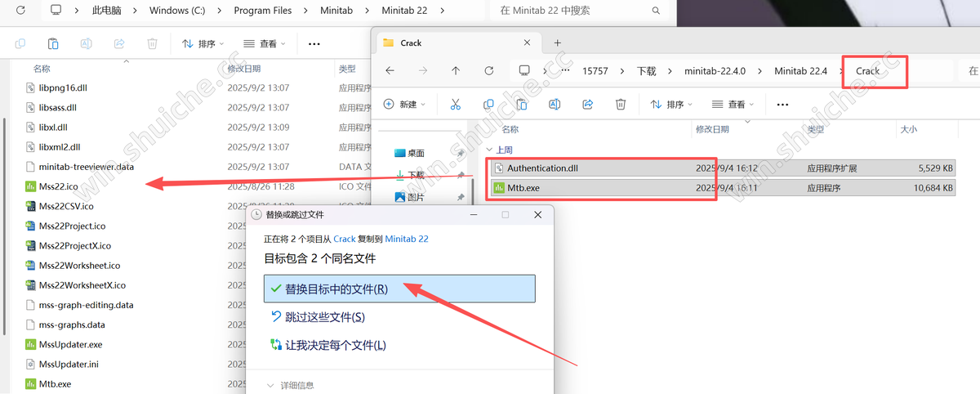Click the Rename icon in the Crack window toolbar

[555, 105]
